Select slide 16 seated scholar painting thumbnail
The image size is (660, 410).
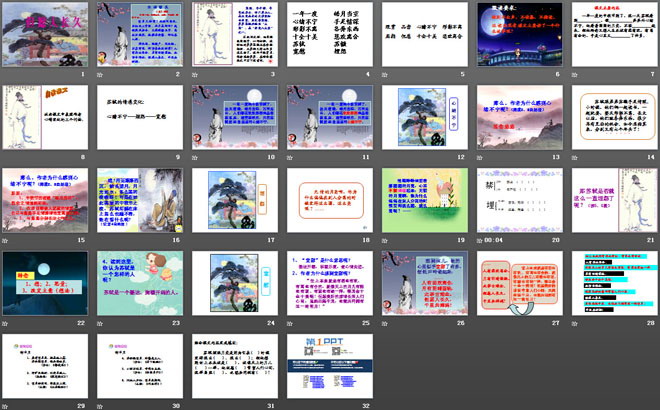140,200
